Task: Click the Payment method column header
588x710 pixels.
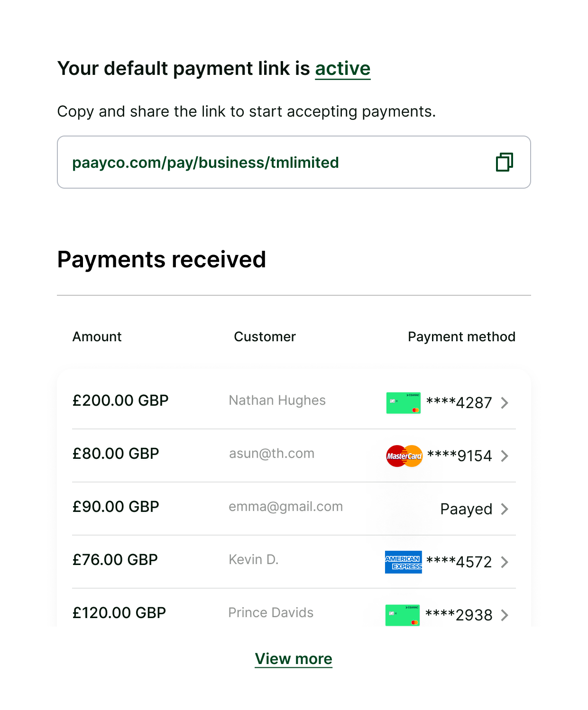Action: 461,337
